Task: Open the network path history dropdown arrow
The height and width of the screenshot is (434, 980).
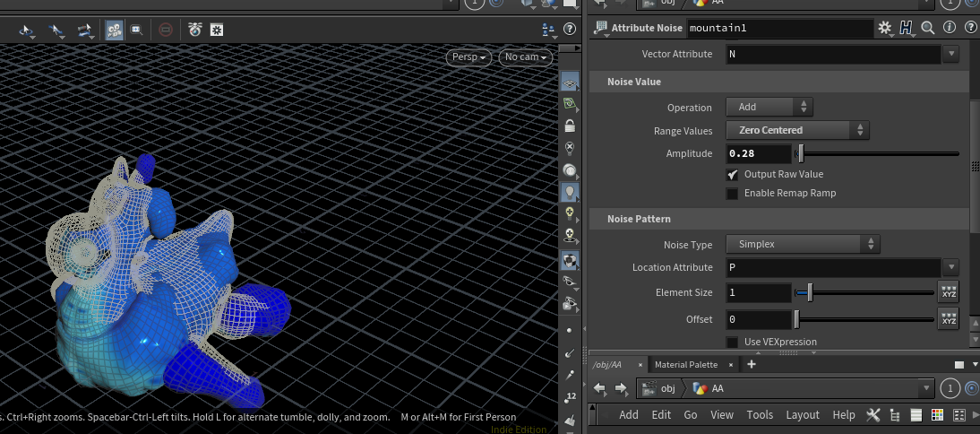Action: tap(925, 388)
